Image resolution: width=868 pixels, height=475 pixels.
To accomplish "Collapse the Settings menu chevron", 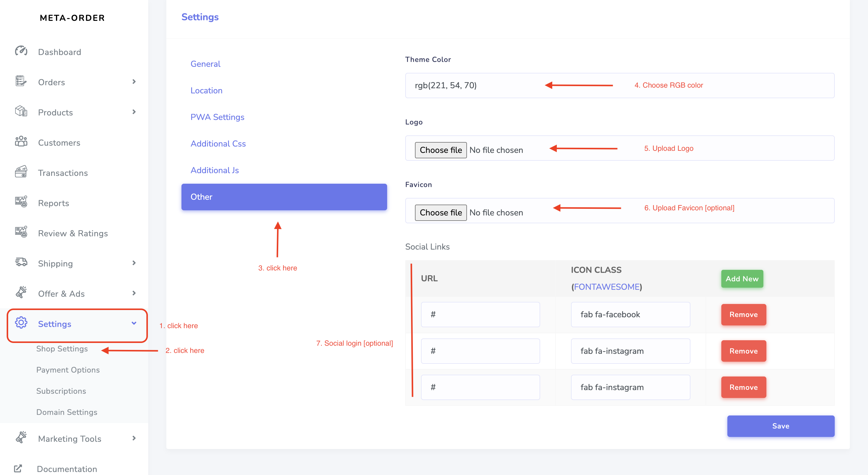I will [134, 324].
